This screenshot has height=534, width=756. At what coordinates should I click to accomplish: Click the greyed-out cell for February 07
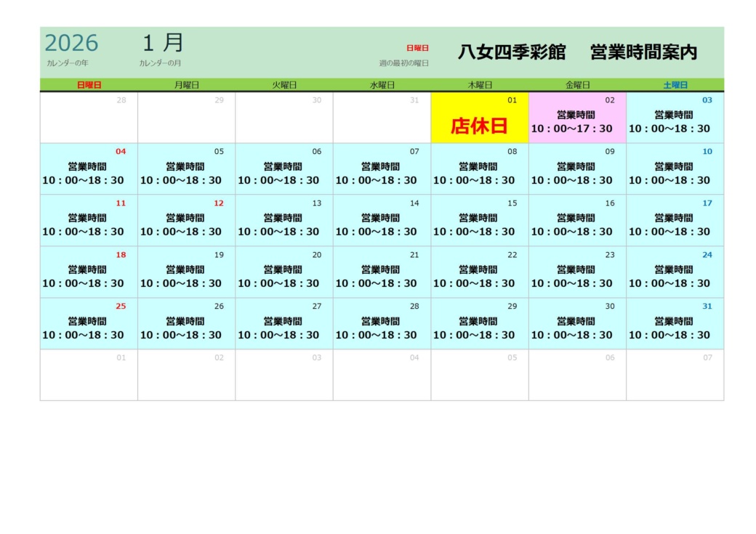[x=675, y=375]
